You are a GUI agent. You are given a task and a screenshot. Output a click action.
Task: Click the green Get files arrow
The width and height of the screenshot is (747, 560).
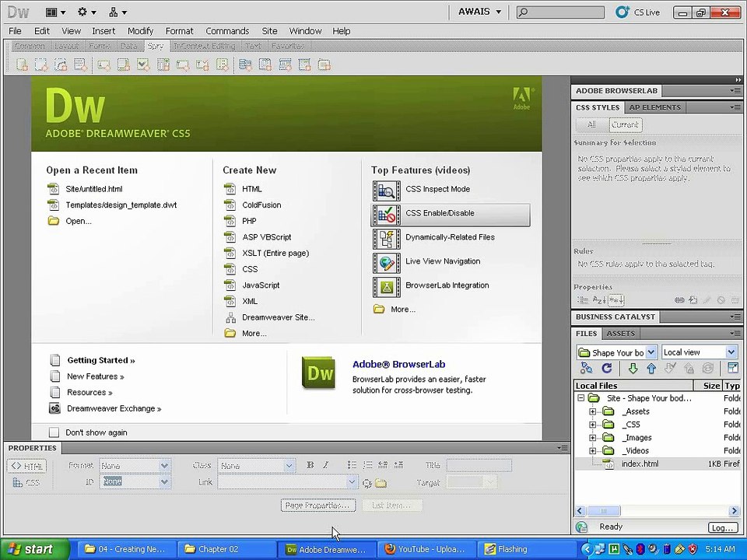point(633,368)
